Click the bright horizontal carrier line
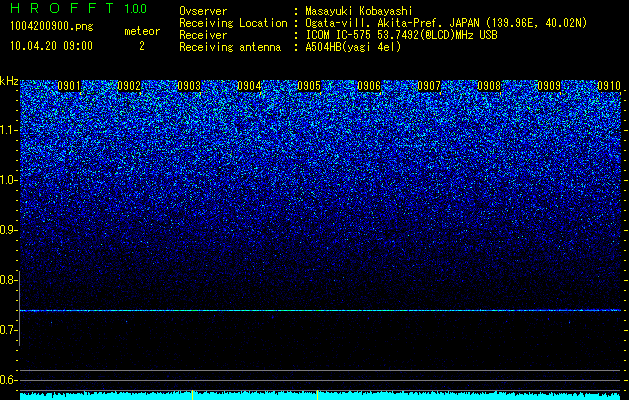The width and height of the screenshot is (629, 400). tap(321, 310)
